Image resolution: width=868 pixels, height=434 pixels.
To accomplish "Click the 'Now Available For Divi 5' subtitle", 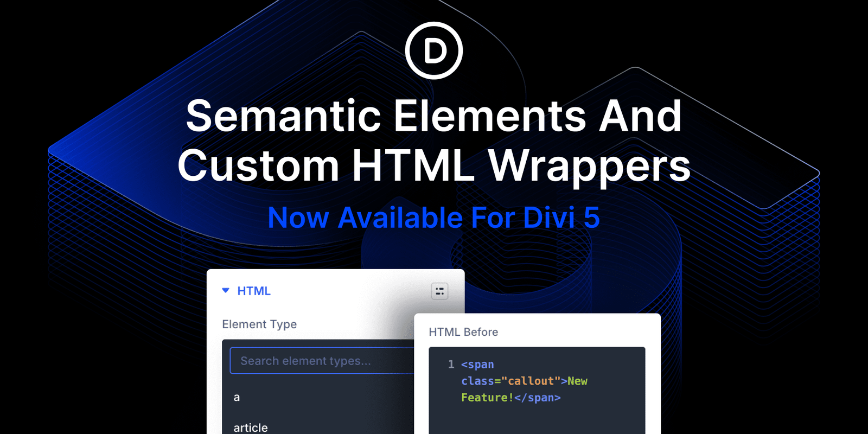I will (434, 218).
